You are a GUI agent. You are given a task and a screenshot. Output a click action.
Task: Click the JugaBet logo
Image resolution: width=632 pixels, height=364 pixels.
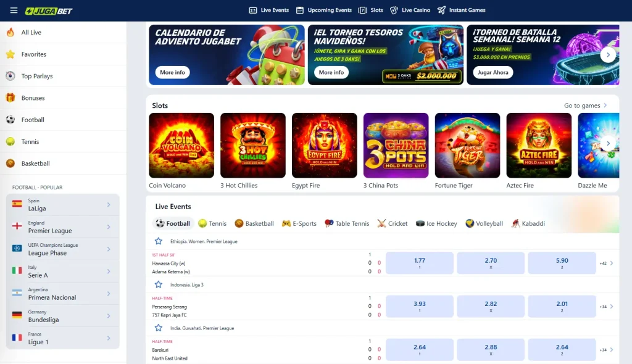pyautogui.click(x=49, y=11)
